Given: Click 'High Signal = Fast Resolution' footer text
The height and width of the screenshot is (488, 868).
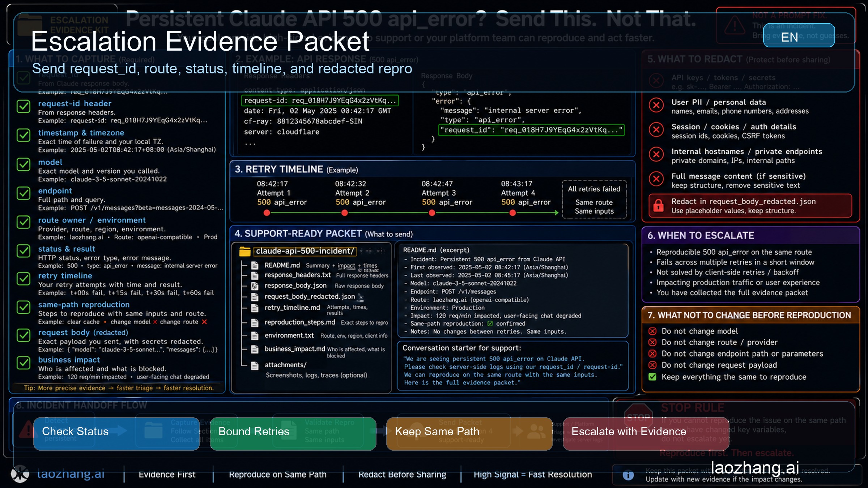Looking at the screenshot, I should pyautogui.click(x=533, y=475).
